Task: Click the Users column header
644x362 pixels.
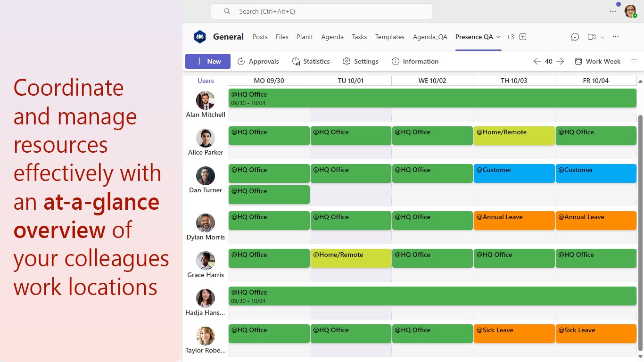Action: pos(206,81)
